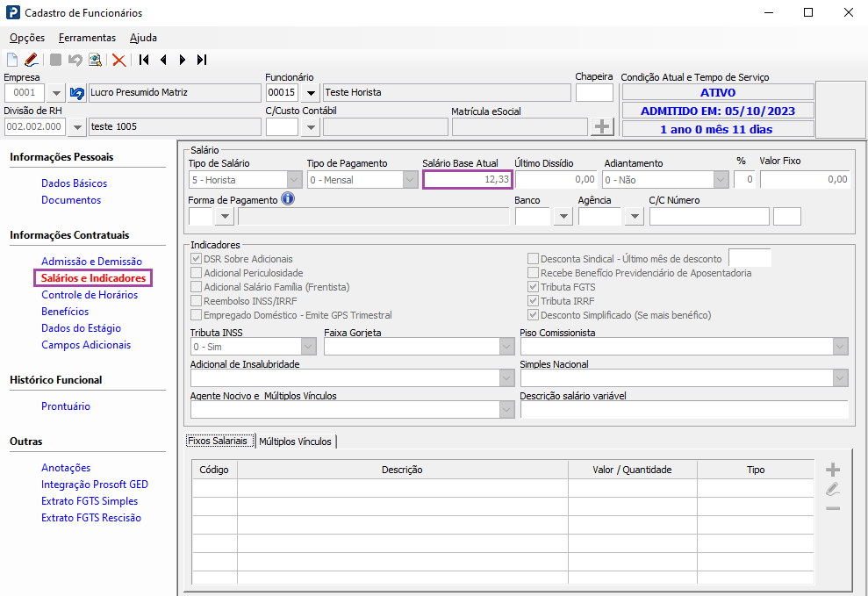Click the Salário Base Atual field

pyautogui.click(x=467, y=179)
